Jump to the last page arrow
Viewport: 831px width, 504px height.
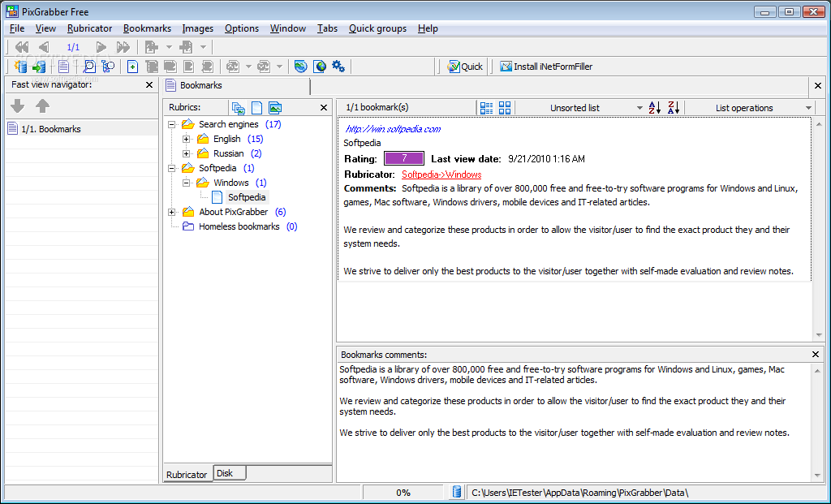123,47
